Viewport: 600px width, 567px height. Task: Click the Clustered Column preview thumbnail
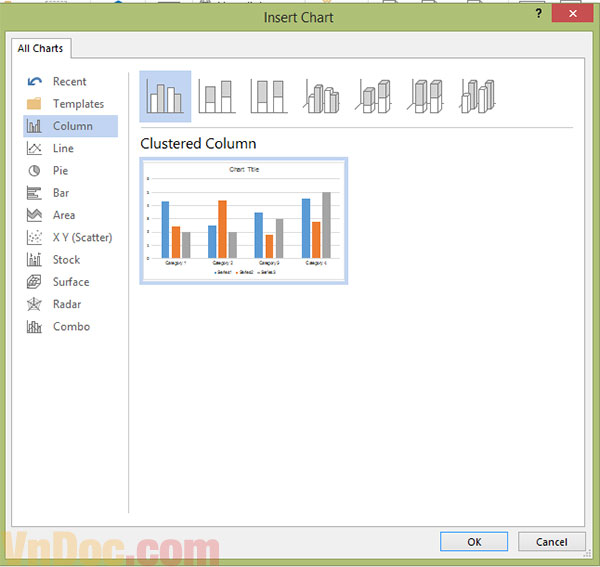244,221
